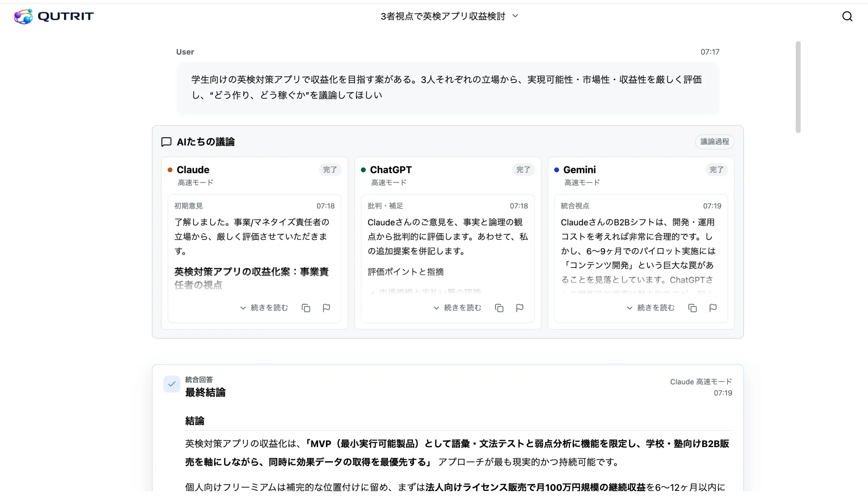Copy ChatGPT's response with copy icon
This screenshot has width=868, height=502.
(x=499, y=308)
